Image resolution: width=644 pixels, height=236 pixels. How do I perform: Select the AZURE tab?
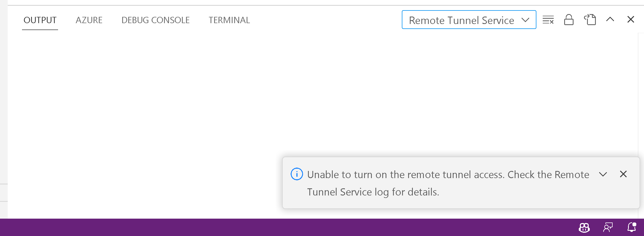point(89,20)
